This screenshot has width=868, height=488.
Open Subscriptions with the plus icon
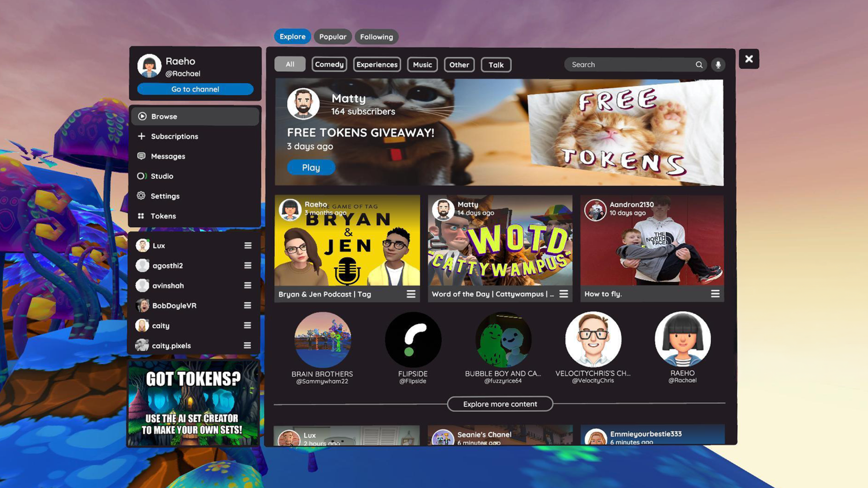tap(174, 136)
